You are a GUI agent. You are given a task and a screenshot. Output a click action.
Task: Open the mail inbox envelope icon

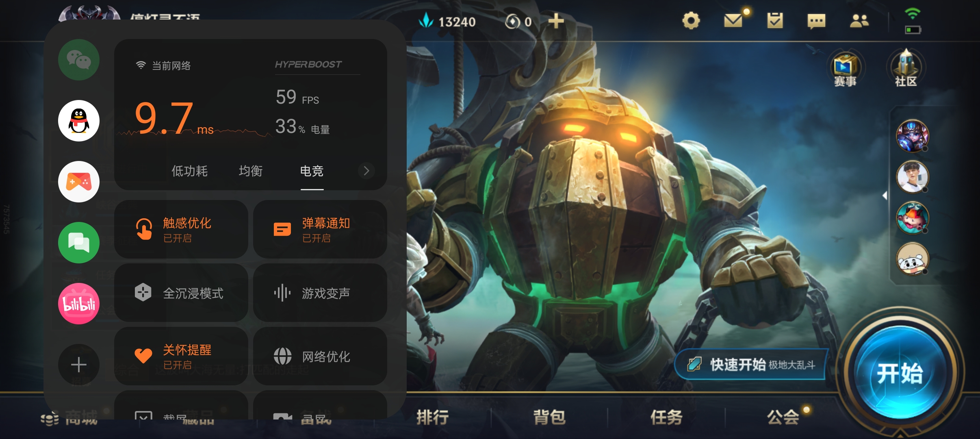[733, 21]
